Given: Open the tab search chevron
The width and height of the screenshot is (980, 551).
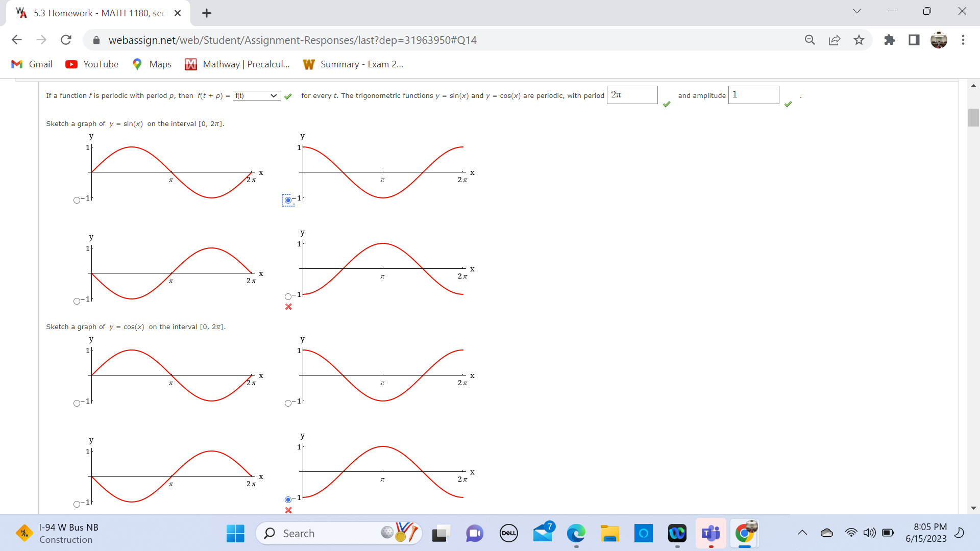Looking at the screenshot, I should pyautogui.click(x=857, y=11).
